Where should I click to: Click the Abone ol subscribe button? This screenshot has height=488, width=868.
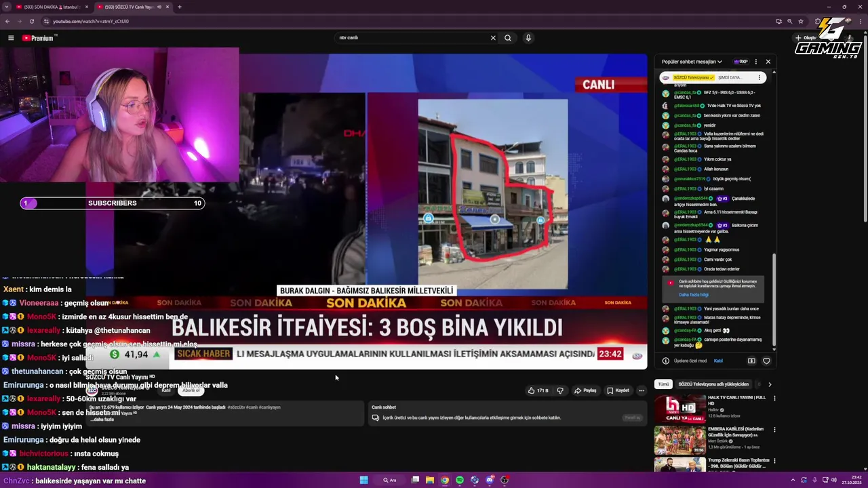[191, 390]
